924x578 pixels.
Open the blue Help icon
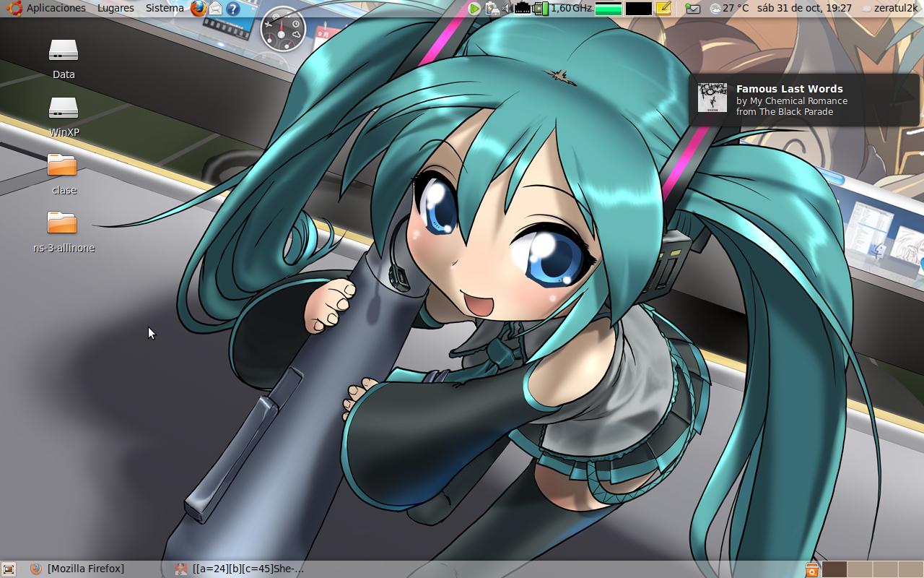point(232,9)
